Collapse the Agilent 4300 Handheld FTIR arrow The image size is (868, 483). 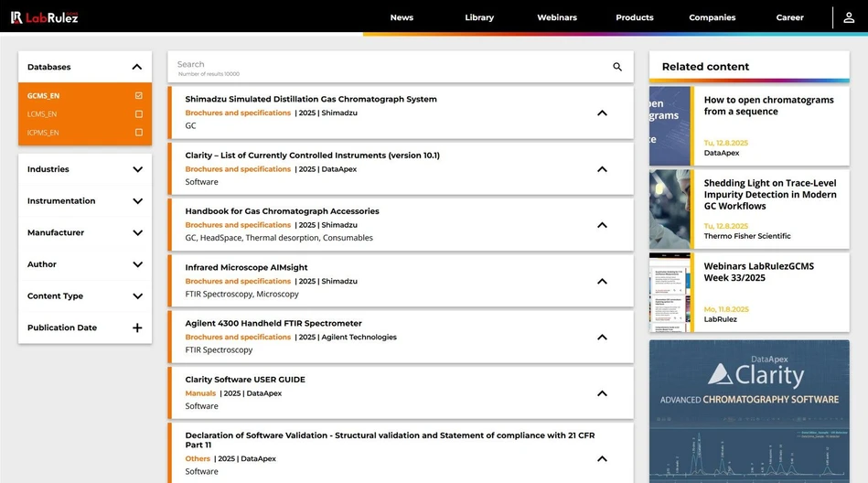pyautogui.click(x=602, y=338)
